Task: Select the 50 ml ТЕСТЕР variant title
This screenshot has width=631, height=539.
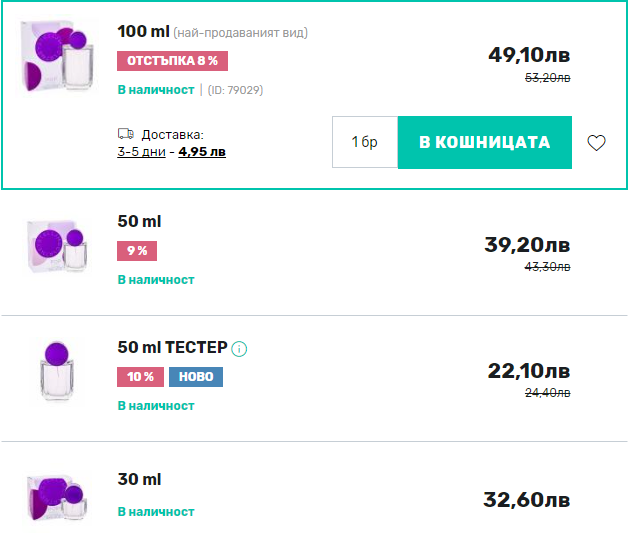Action: [171, 348]
